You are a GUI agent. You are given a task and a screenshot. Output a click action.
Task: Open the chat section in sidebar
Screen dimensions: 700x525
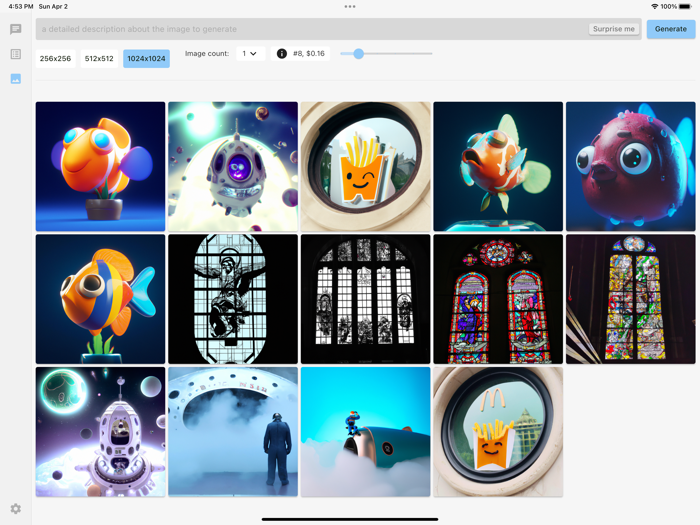[15, 30]
